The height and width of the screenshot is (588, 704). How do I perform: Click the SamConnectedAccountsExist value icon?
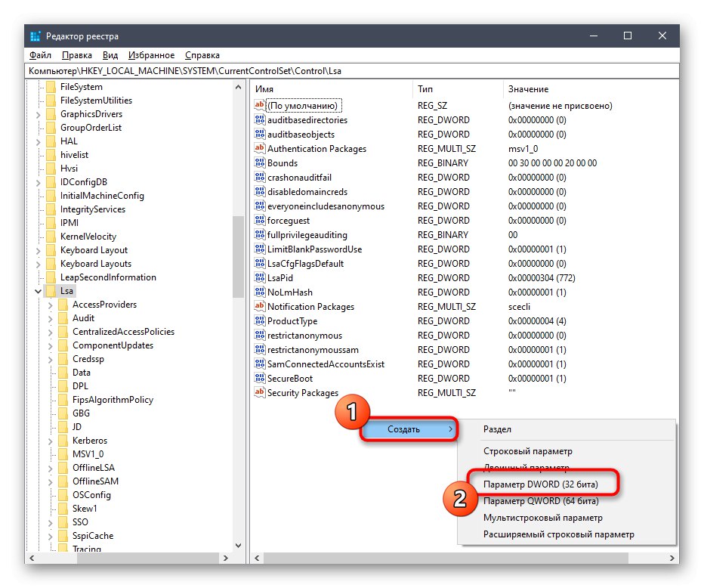click(x=260, y=364)
